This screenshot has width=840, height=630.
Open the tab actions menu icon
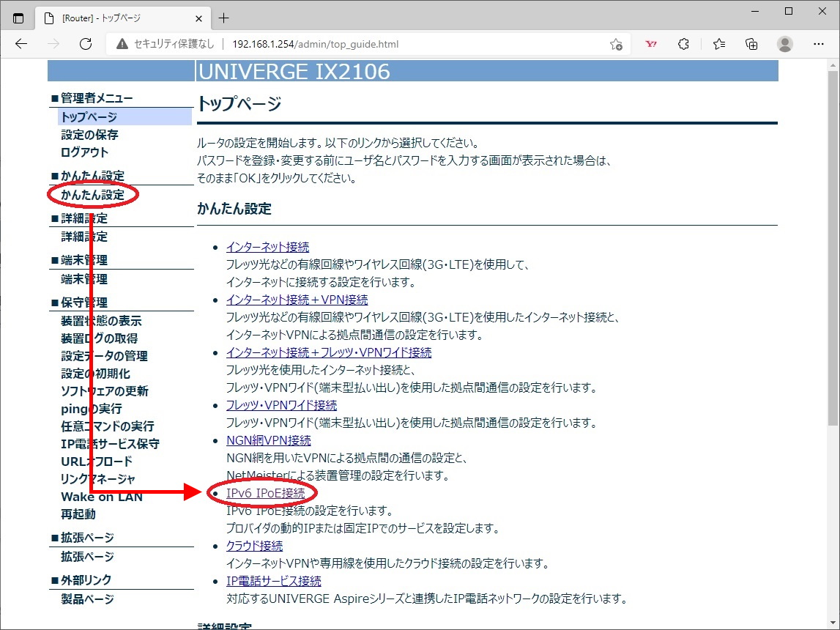point(18,18)
